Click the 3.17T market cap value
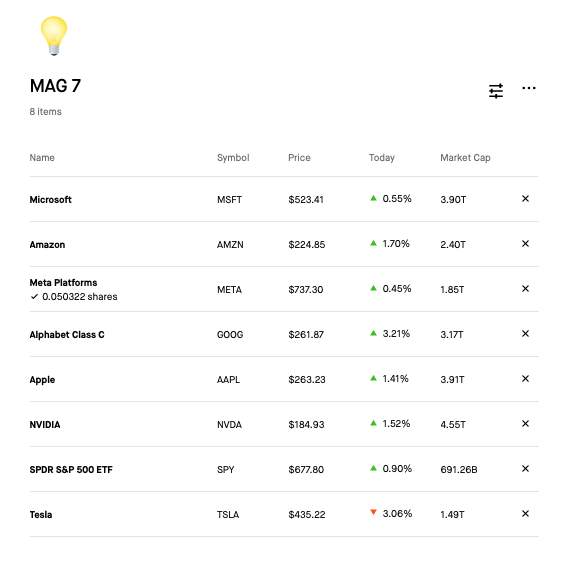This screenshot has width=563, height=567. 452,335
